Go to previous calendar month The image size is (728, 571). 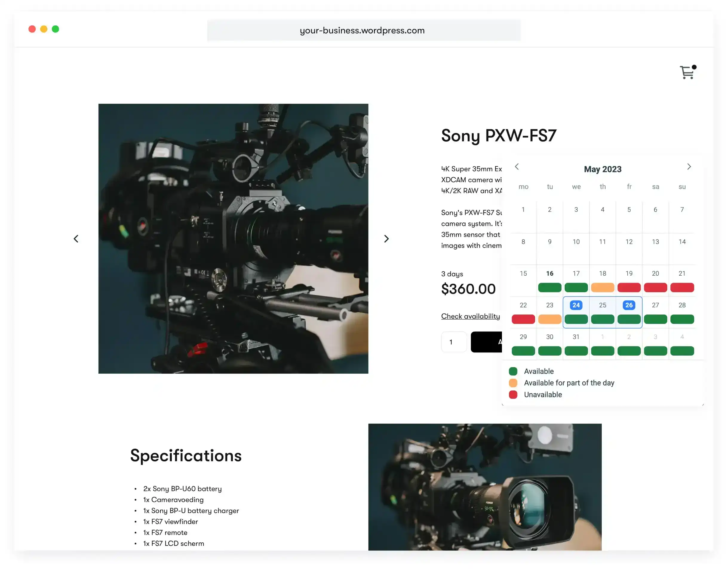pyautogui.click(x=517, y=166)
